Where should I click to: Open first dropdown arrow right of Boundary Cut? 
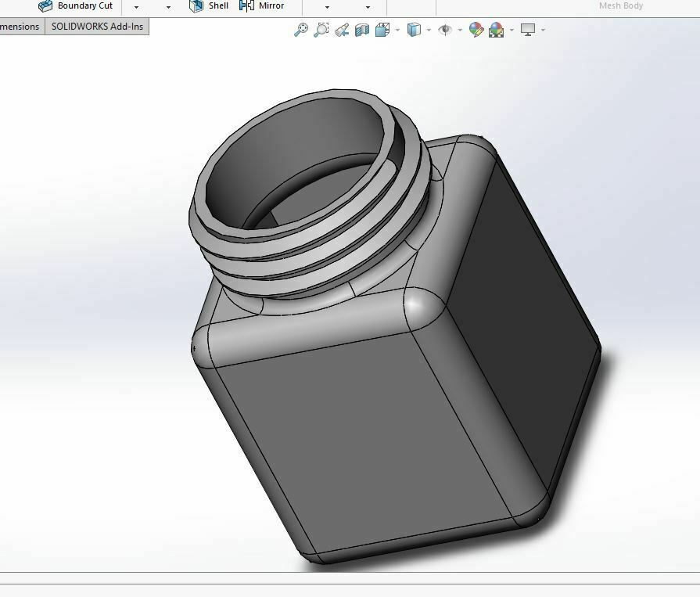click(136, 7)
